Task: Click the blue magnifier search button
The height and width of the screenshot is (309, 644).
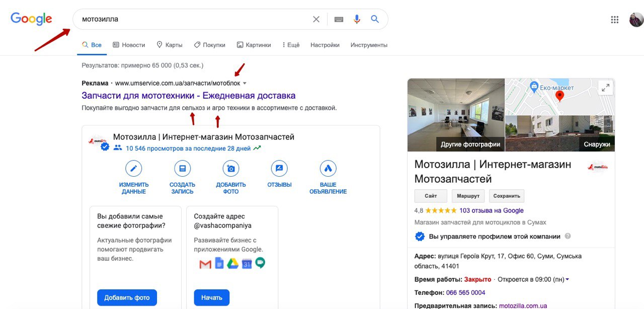Action: [375, 19]
